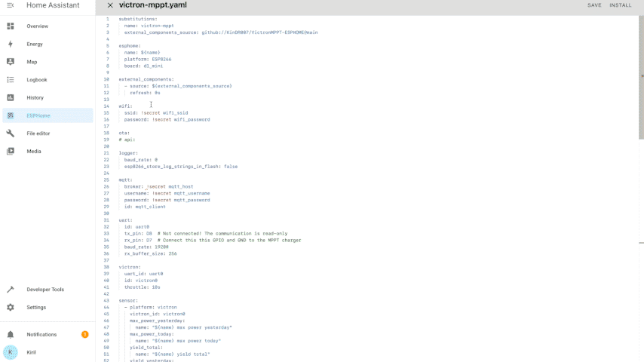Click the Settings gear icon
Viewport: 644px width, 362px height.
[11, 308]
